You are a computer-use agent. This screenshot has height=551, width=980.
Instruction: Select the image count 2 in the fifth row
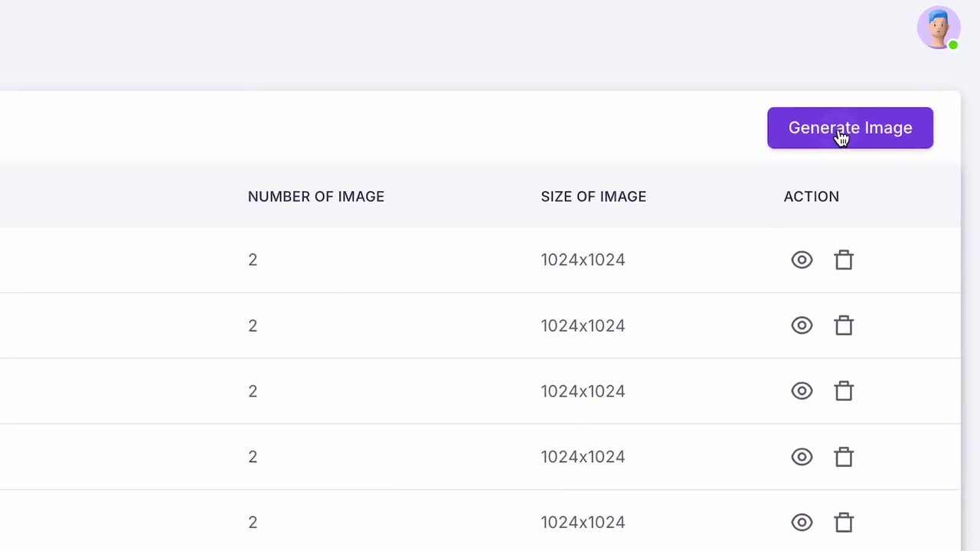253,523
